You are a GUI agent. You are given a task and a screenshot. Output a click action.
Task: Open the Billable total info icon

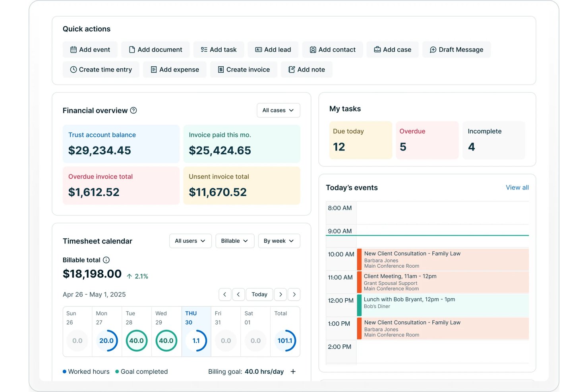tap(106, 260)
